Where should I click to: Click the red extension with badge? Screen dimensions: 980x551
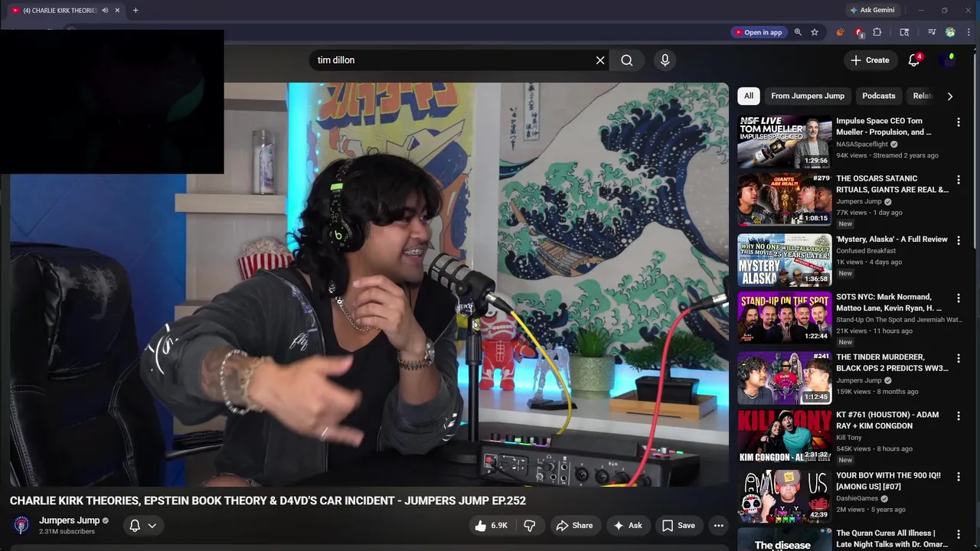click(859, 32)
